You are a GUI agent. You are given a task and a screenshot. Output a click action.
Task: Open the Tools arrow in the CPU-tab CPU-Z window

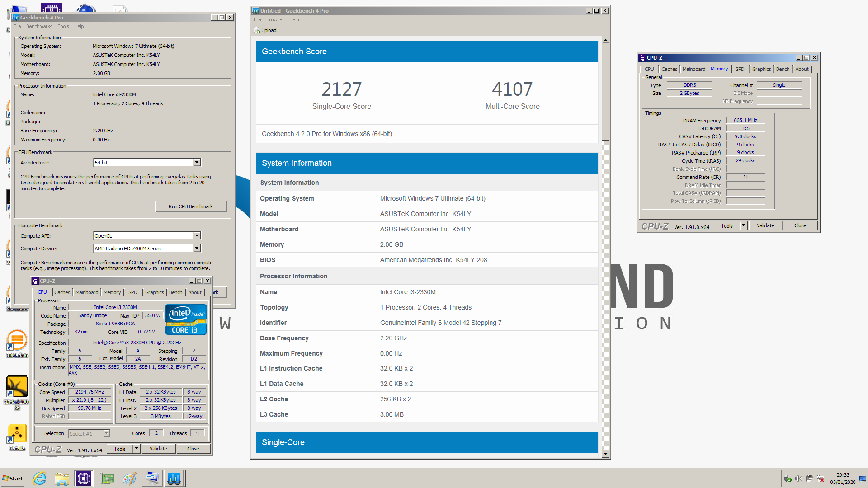(x=136, y=449)
